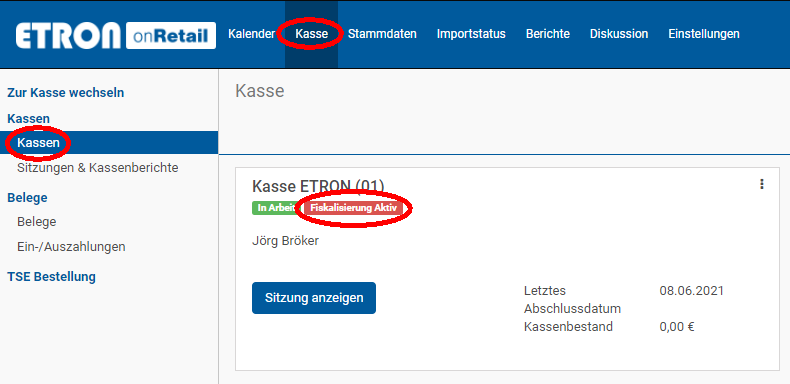Image resolution: width=790 pixels, height=384 pixels.
Task: Click TSE Bestellung in the sidebar
Action: pyautogui.click(x=51, y=277)
